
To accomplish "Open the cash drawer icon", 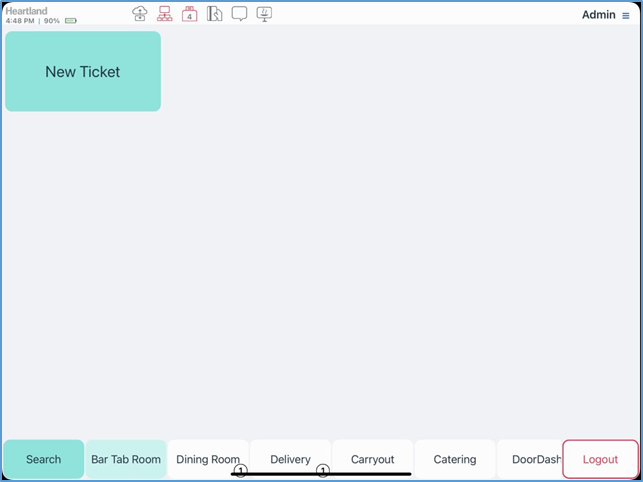I will (x=214, y=14).
